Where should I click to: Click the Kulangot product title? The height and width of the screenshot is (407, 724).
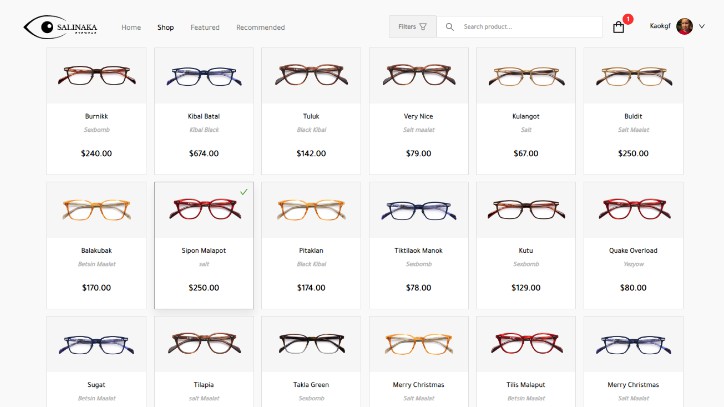point(526,116)
